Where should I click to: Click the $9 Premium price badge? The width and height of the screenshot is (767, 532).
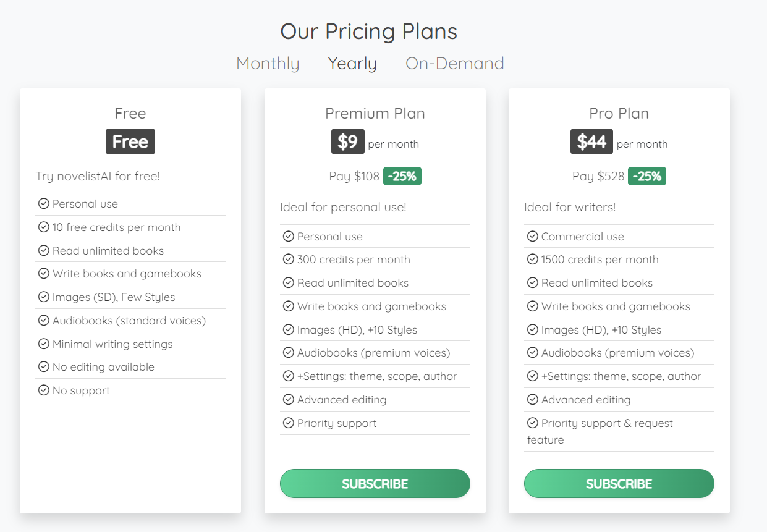(348, 141)
